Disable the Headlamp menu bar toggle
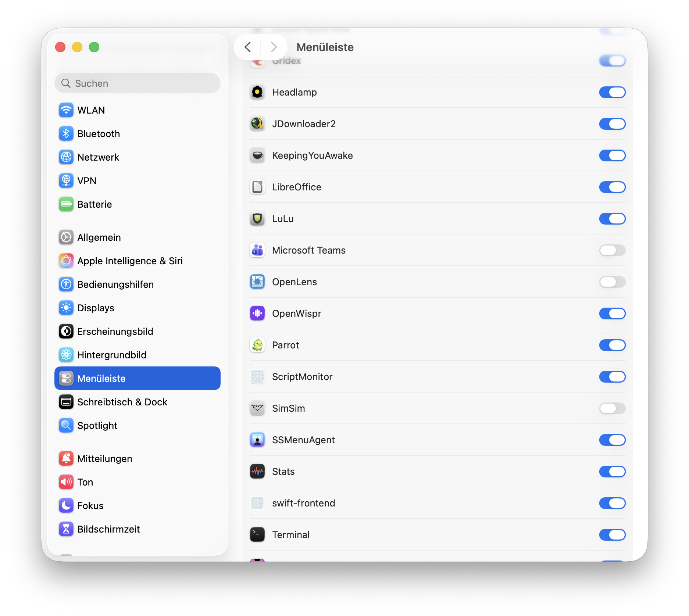The height and width of the screenshot is (616, 689). coord(613,92)
